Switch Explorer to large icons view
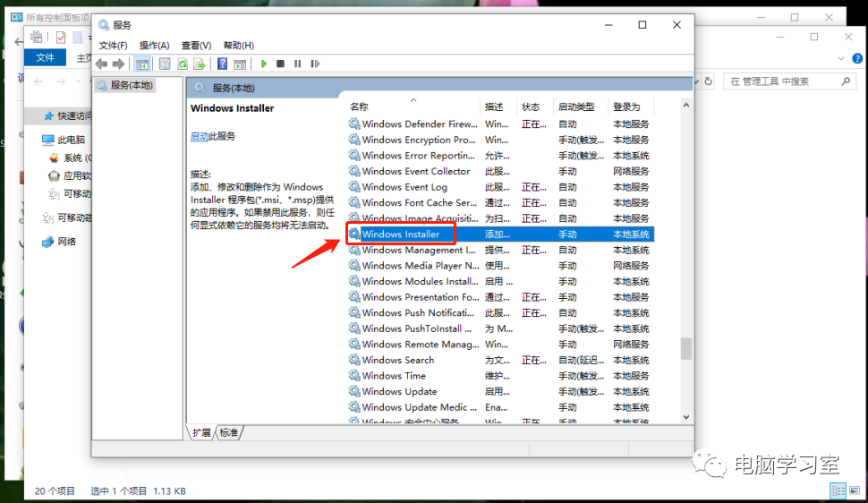Viewport: 868px width, 503px height. (855, 490)
